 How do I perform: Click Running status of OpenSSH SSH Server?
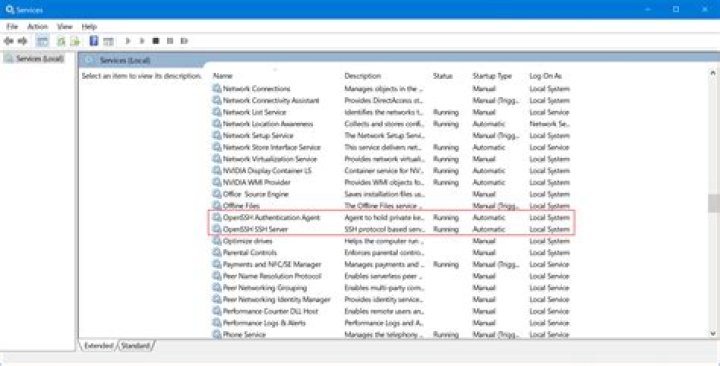tap(446, 229)
